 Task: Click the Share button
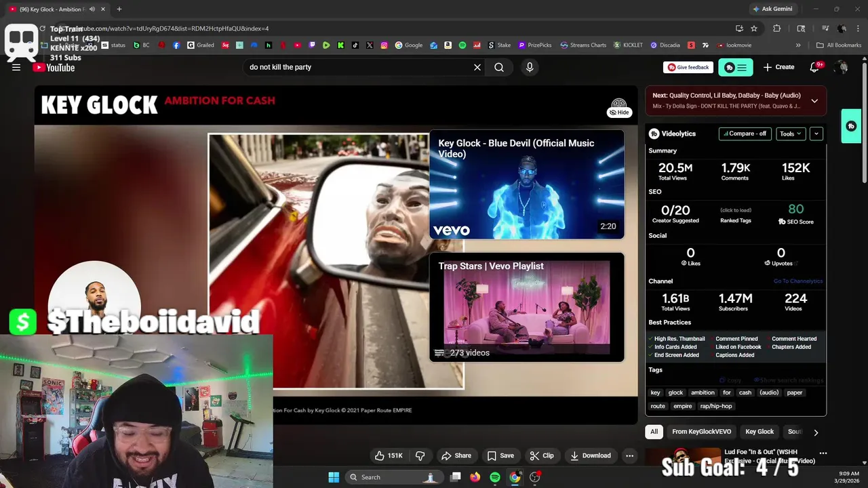point(456,455)
